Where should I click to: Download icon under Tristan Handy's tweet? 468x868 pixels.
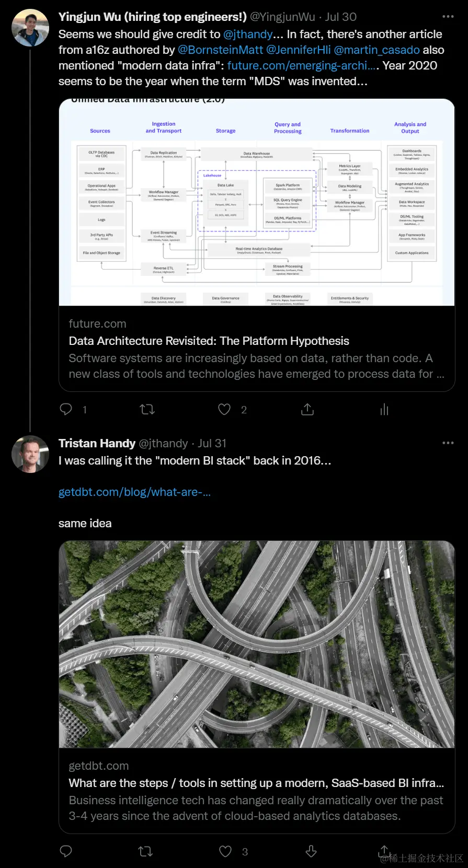pyautogui.click(x=311, y=851)
